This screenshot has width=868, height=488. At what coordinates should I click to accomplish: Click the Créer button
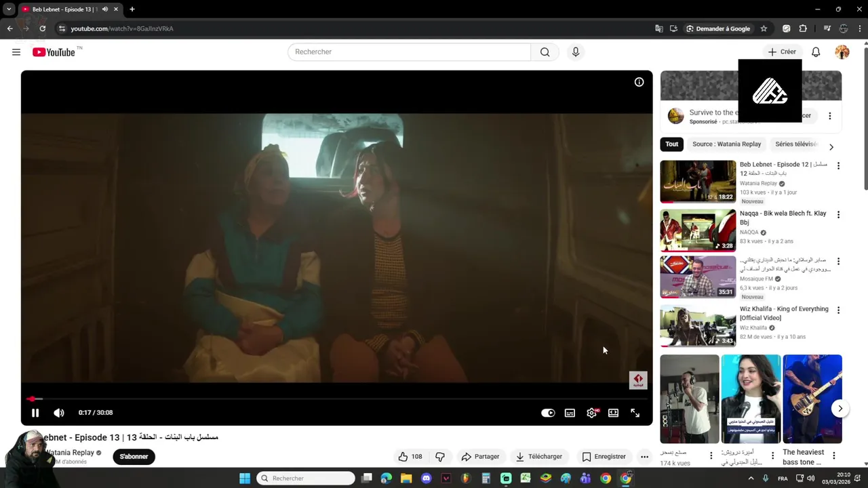click(782, 52)
